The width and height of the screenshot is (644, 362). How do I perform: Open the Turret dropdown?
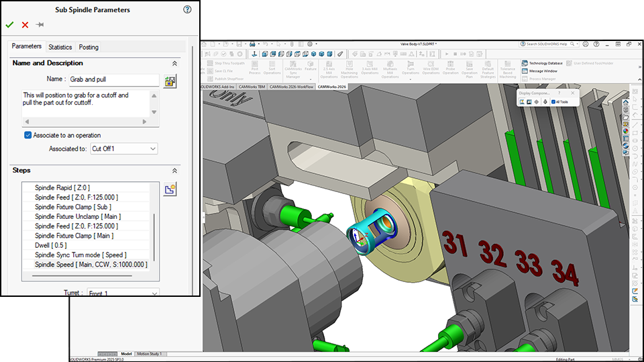(124, 293)
